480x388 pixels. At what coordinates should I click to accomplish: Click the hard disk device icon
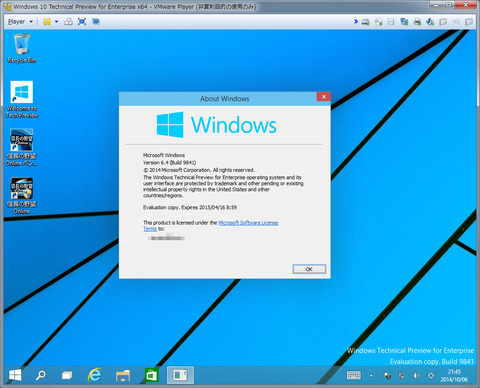tap(366, 22)
